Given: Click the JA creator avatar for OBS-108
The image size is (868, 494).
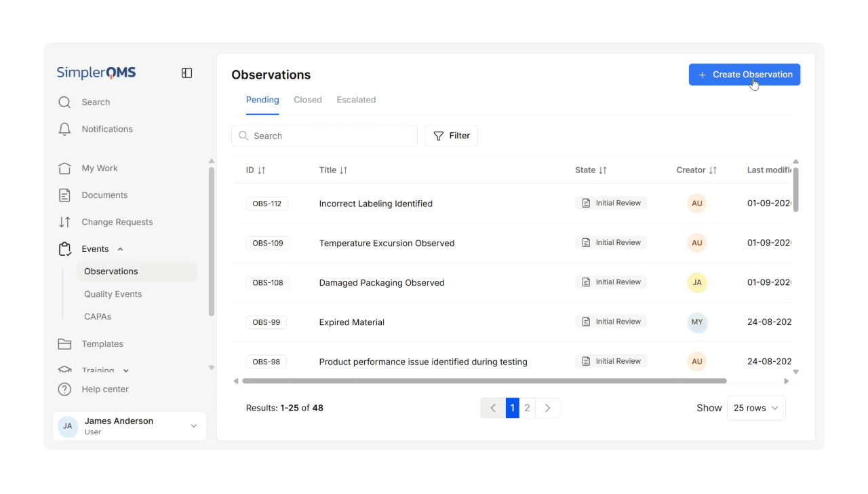Looking at the screenshot, I should click(697, 283).
